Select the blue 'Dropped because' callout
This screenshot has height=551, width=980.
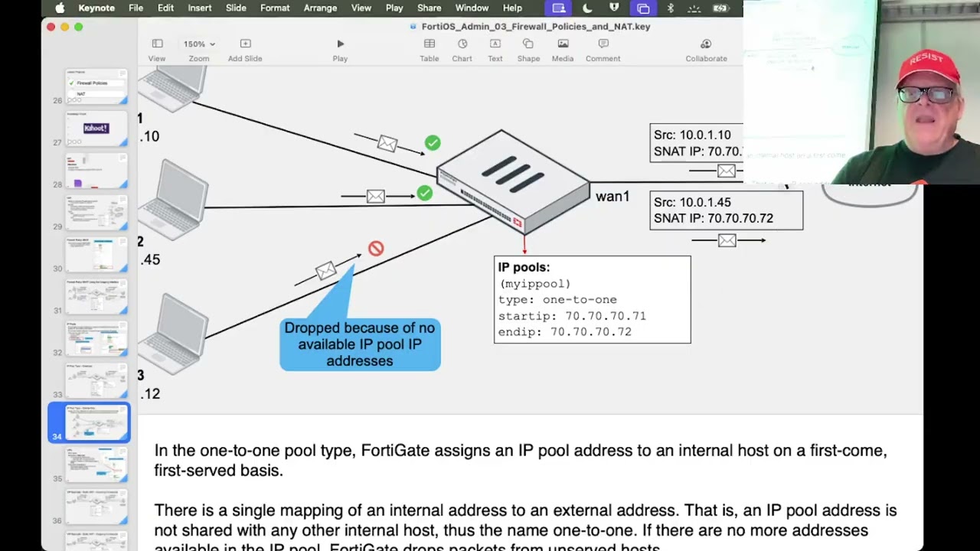click(x=360, y=344)
